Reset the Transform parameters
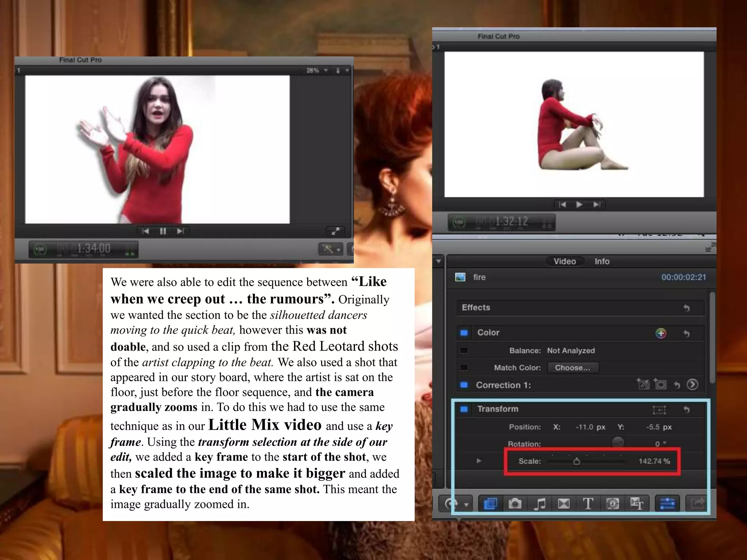Screen dimensions: 747x560 (686, 409)
